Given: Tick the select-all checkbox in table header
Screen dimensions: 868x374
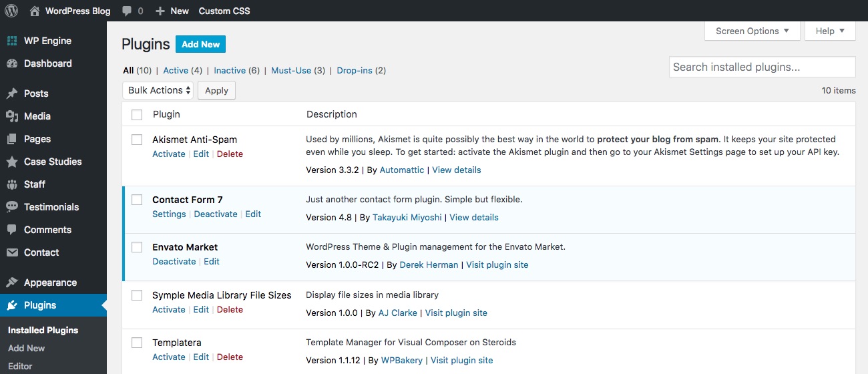Looking at the screenshot, I should [x=137, y=115].
